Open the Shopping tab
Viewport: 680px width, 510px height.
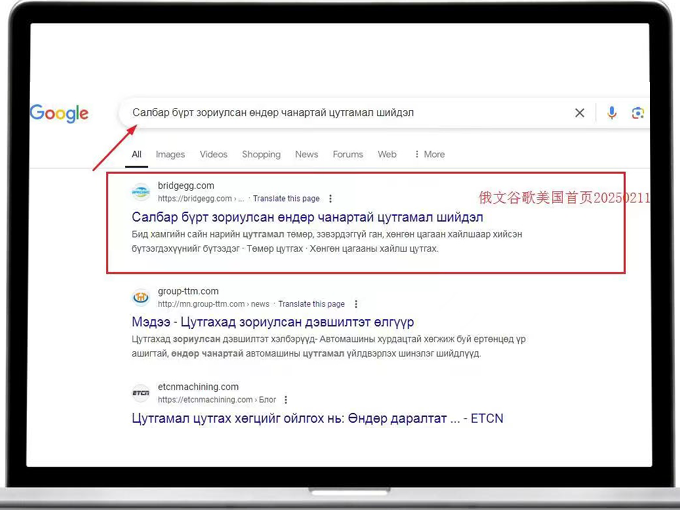point(261,154)
